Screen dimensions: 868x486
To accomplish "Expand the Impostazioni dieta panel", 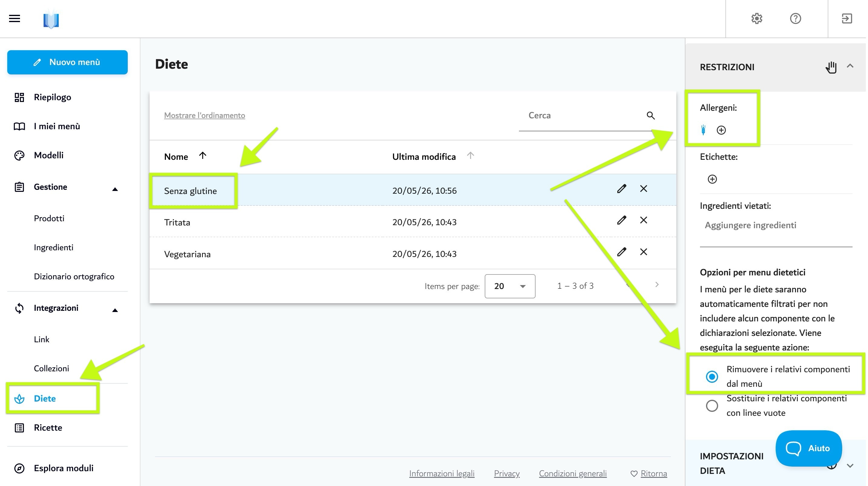I will tap(850, 466).
